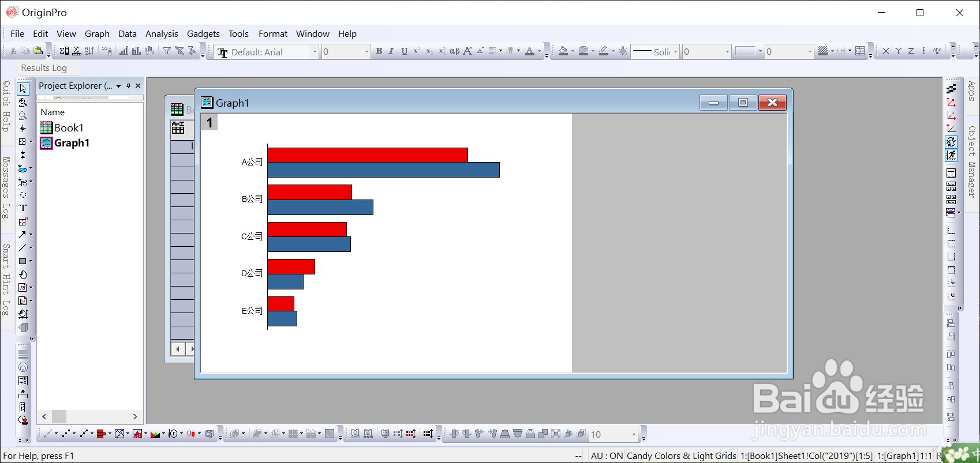Click the bar plot icon in bottom toolbar

tap(100, 434)
